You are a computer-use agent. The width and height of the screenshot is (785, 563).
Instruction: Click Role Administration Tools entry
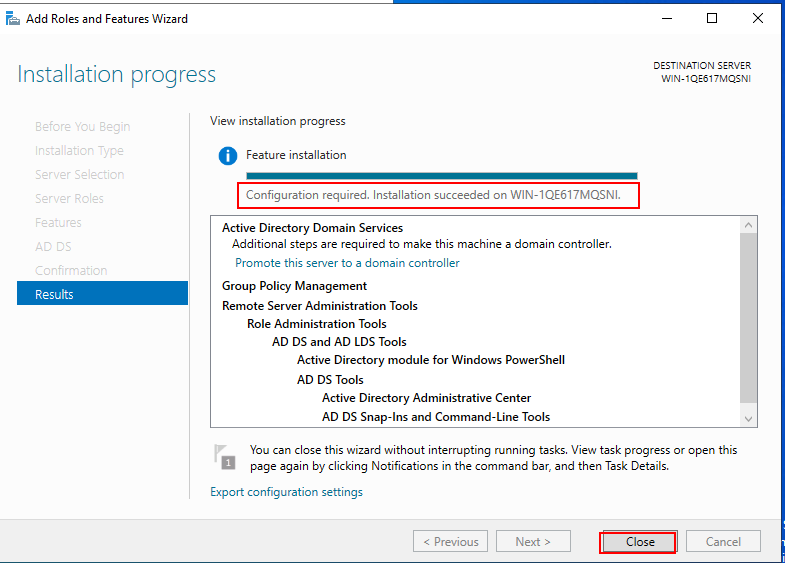point(317,324)
